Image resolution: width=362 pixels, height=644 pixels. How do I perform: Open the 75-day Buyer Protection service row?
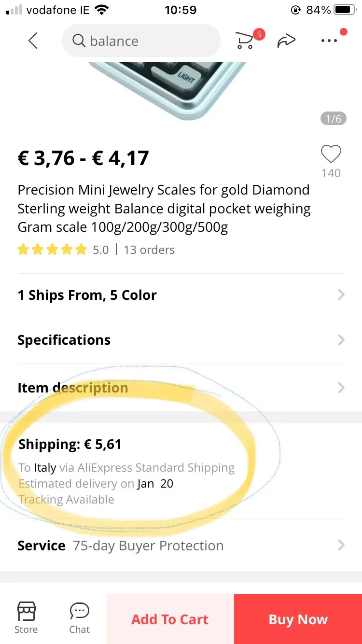[181, 546]
